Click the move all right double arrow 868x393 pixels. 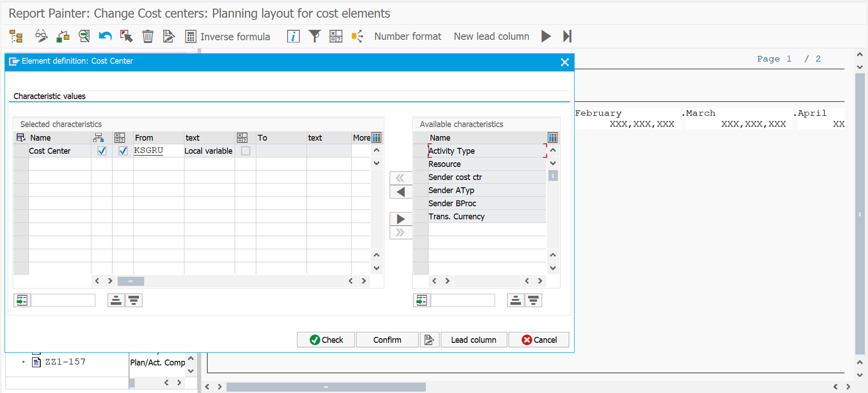coord(400,232)
